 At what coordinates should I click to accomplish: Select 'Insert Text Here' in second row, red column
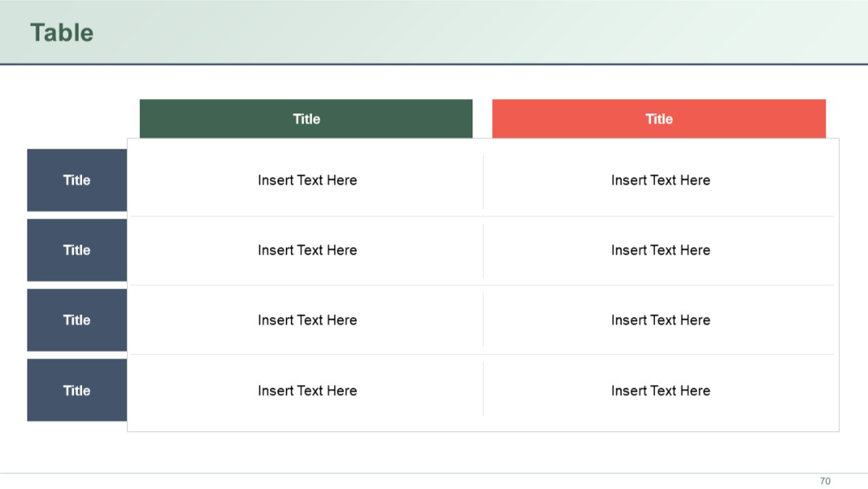coord(661,250)
